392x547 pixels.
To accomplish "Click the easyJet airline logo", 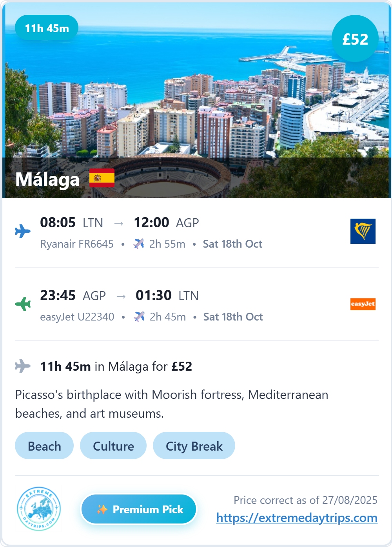I will click(363, 304).
